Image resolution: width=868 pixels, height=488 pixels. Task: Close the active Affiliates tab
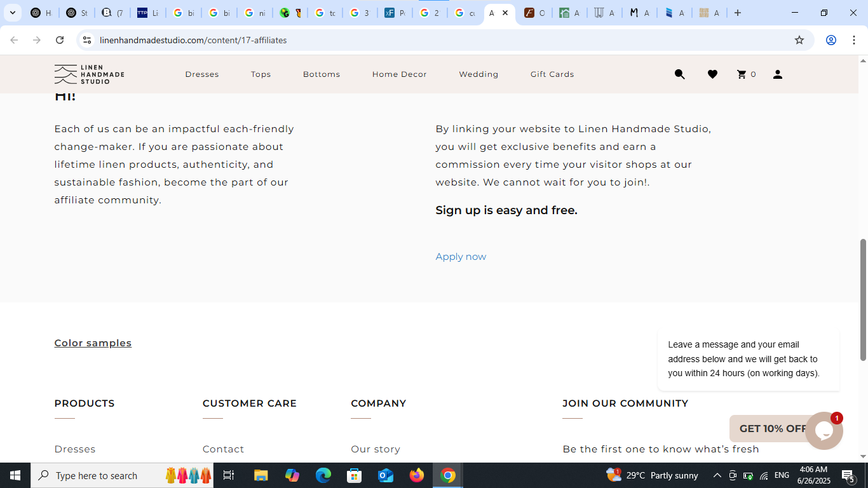[x=505, y=13]
